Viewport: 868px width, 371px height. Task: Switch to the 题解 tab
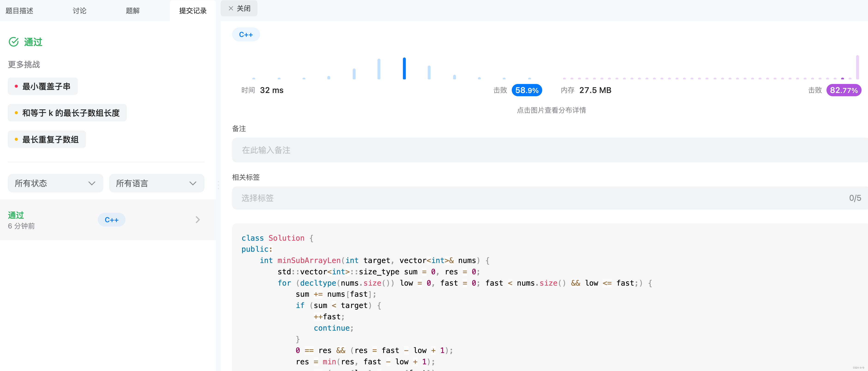click(x=132, y=11)
